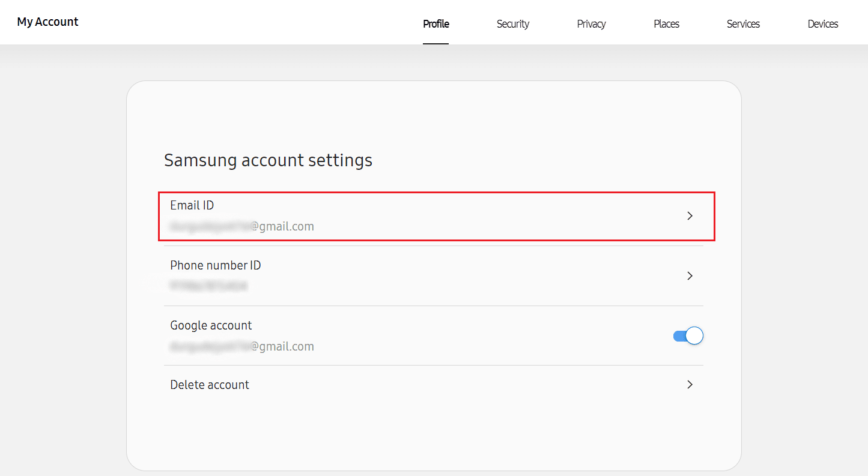Go to the Places tab
The height and width of the screenshot is (476, 868).
(666, 24)
